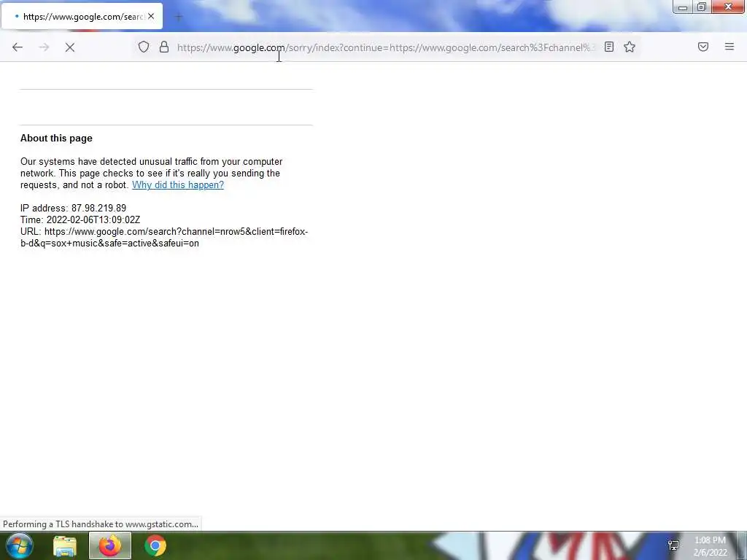This screenshot has width=747, height=560.
Task: Switch to Firefox in the taskbar
Action: pyautogui.click(x=110, y=545)
